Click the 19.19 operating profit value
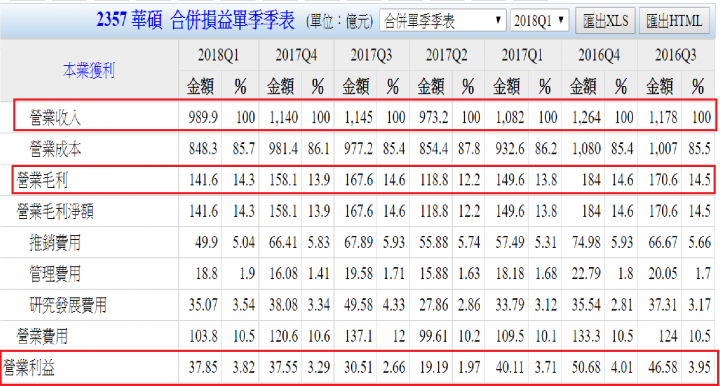The height and width of the screenshot is (386, 720). [x=433, y=367]
